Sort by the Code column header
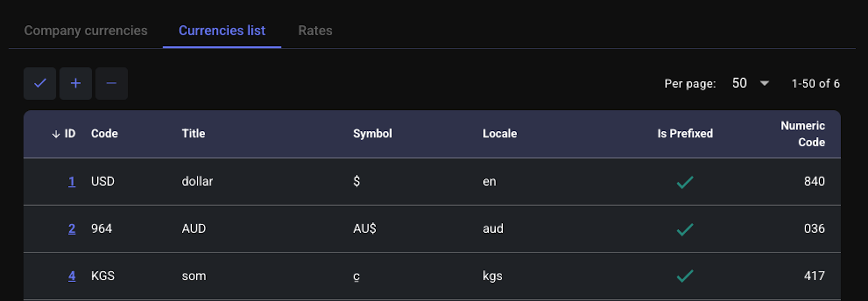This screenshot has width=868, height=301. point(104,133)
